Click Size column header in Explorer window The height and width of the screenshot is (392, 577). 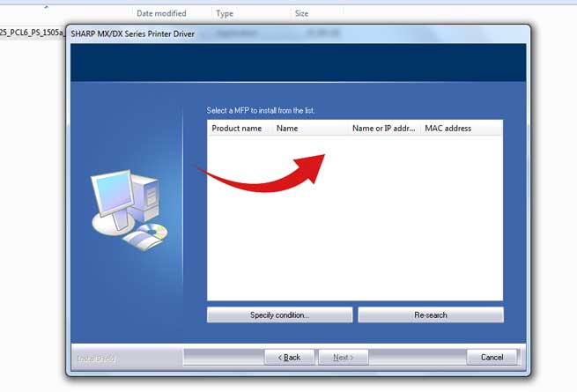point(301,13)
